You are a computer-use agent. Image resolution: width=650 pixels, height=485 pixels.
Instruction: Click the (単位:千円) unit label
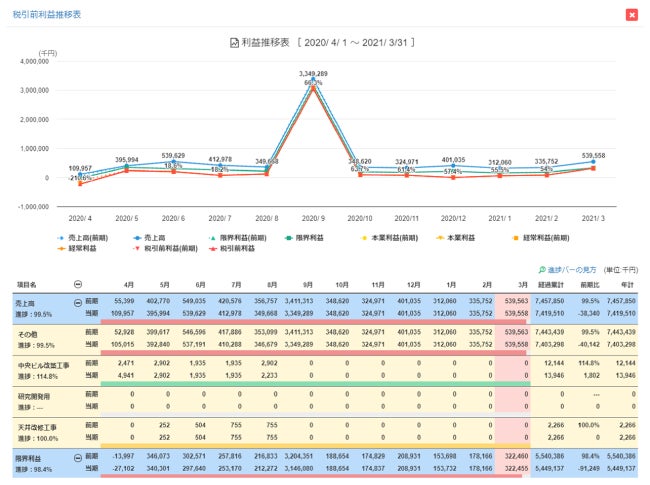click(621, 270)
